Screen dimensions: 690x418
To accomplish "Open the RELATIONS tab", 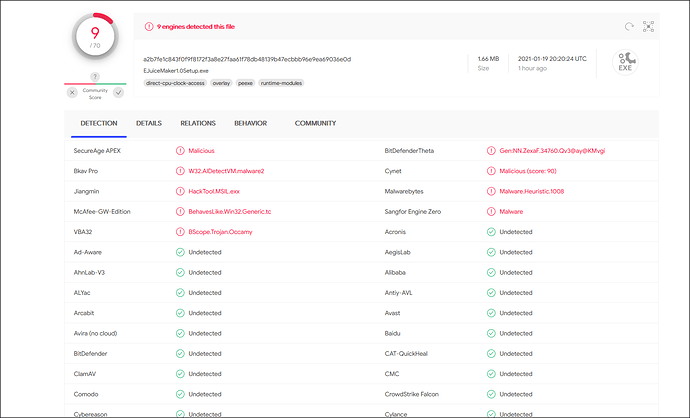I will [198, 123].
